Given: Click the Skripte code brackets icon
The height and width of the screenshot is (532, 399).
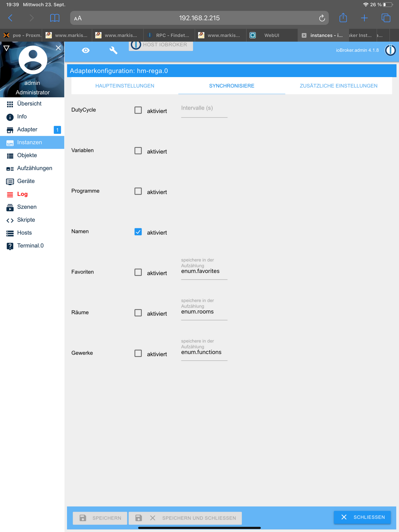Looking at the screenshot, I should pyautogui.click(x=10, y=220).
